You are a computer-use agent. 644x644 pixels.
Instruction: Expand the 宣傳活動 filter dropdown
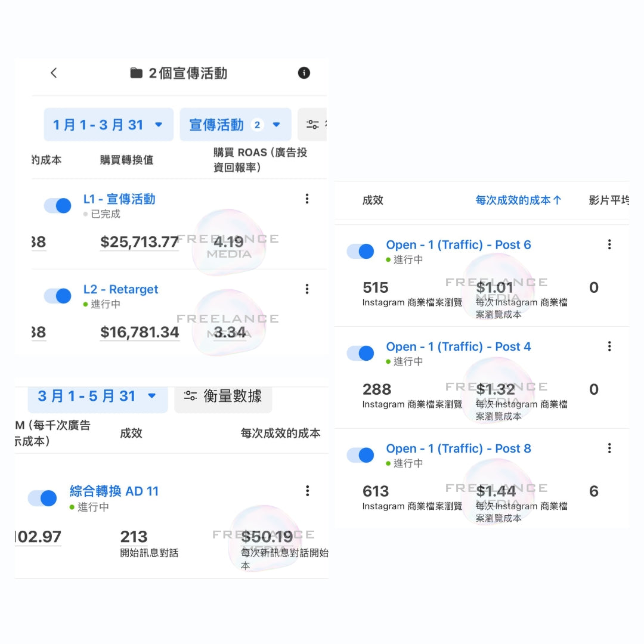pos(235,125)
